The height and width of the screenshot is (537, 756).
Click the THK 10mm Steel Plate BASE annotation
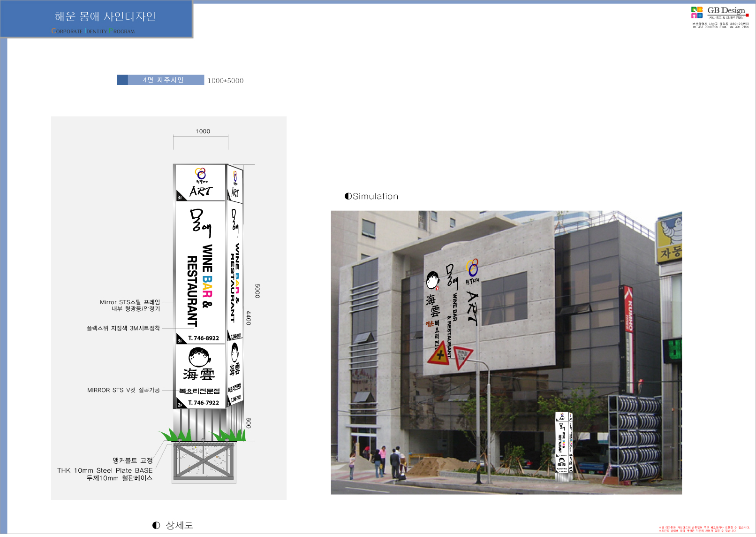(105, 470)
